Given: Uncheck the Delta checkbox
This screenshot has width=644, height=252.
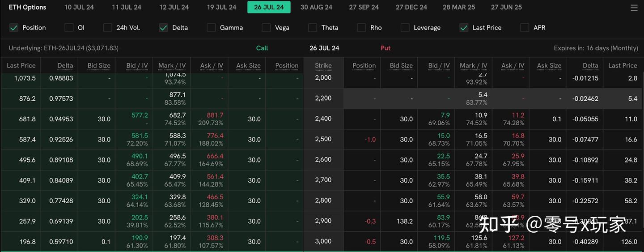Looking at the screenshot, I should tap(163, 28).
